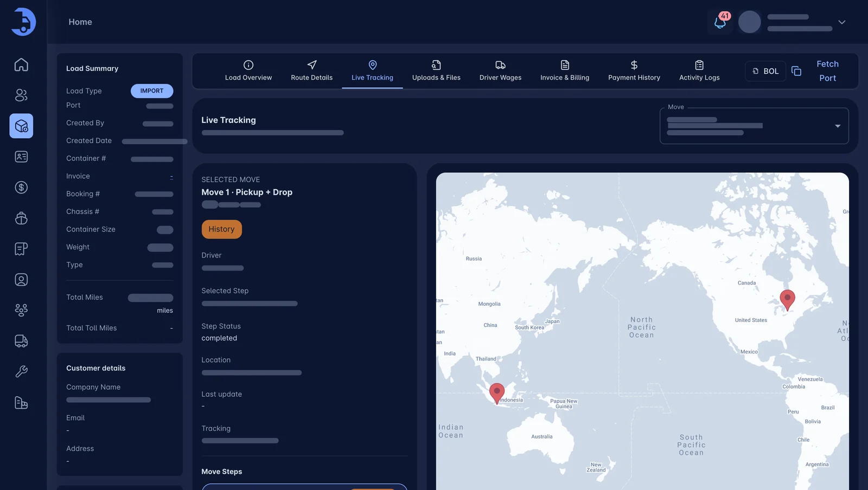Open the truck fleet sidebar icon

[21, 341]
